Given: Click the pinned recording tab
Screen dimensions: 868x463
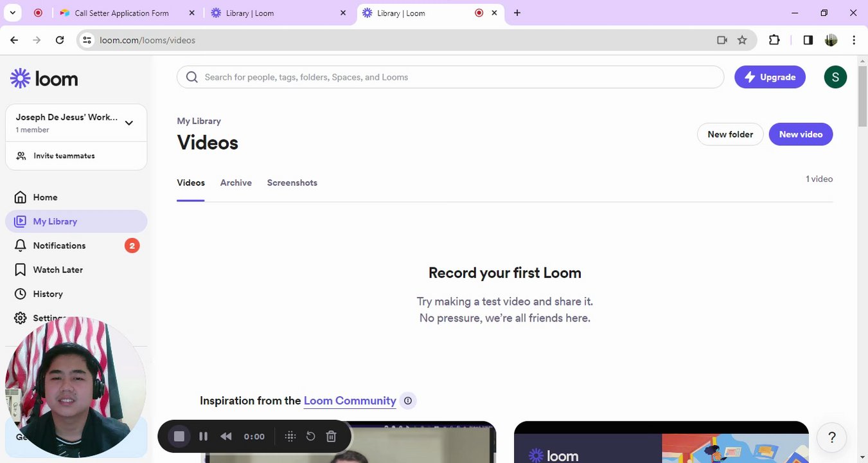Looking at the screenshot, I should coord(38,13).
